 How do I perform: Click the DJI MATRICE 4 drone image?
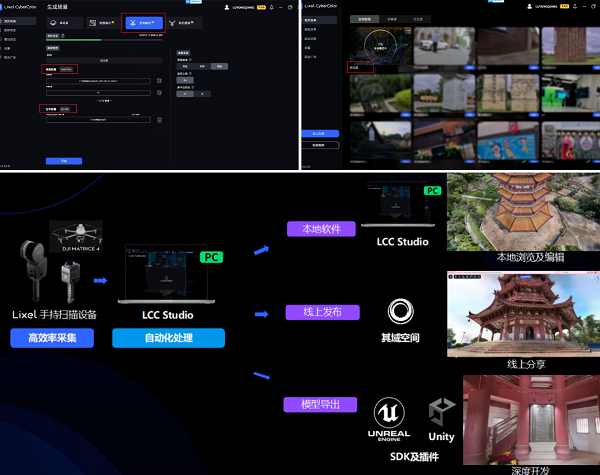(76, 236)
